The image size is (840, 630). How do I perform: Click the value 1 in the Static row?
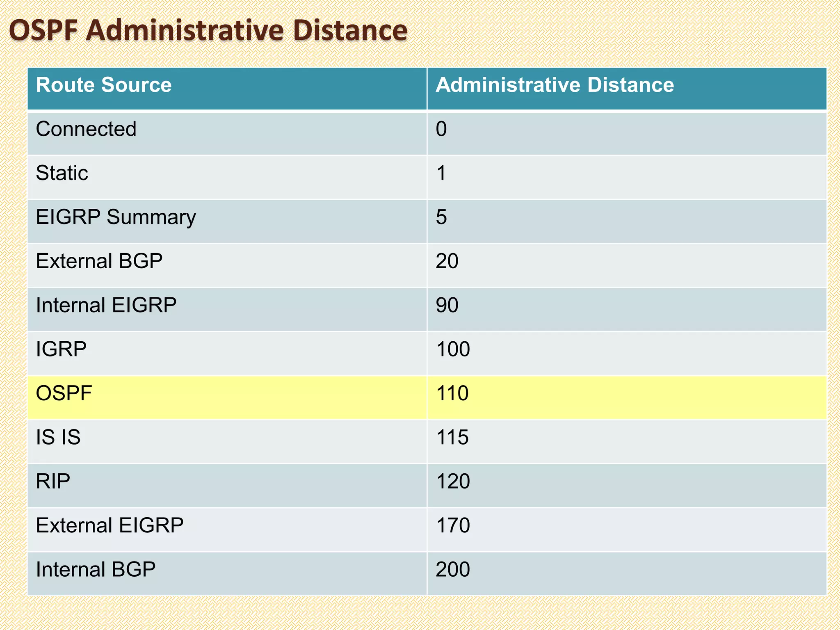click(x=441, y=173)
